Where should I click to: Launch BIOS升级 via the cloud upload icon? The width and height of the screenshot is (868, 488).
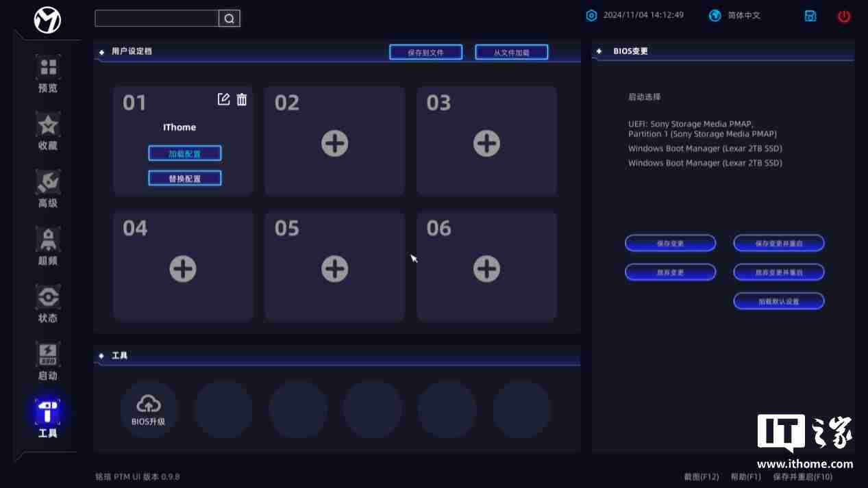[x=148, y=404]
